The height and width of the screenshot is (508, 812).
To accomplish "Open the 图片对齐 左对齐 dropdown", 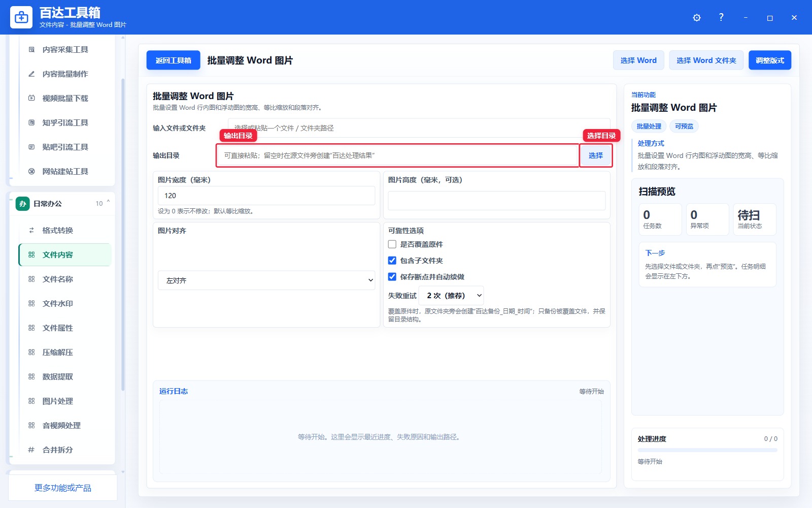I will point(266,280).
